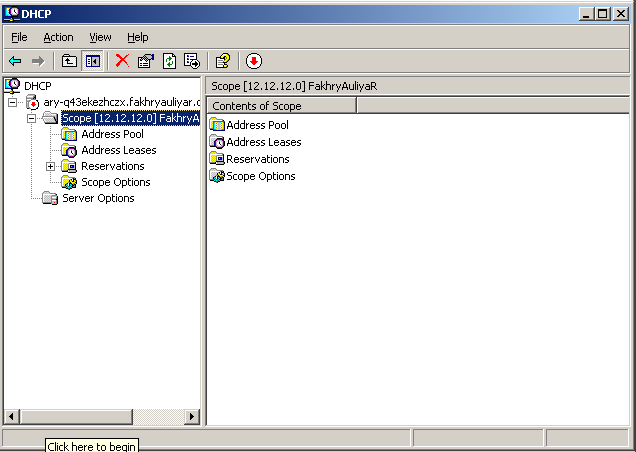Click tree pane scroll right arrow
Screen dimensions: 636x452
192,417
